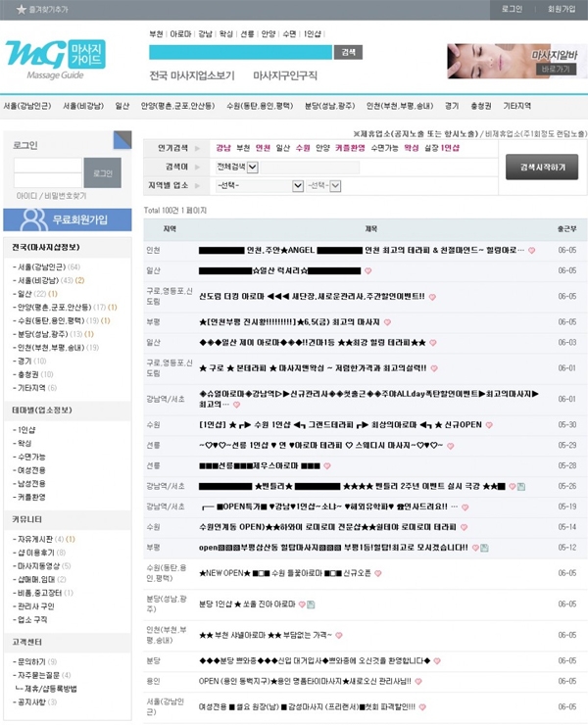Open sidebar 제휴/샵등록방법 link

point(51,689)
